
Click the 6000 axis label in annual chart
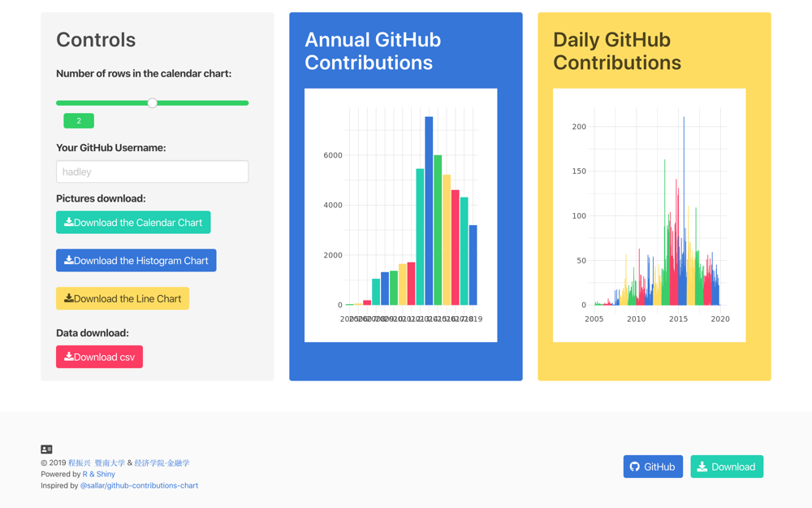pyautogui.click(x=333, y=155)
